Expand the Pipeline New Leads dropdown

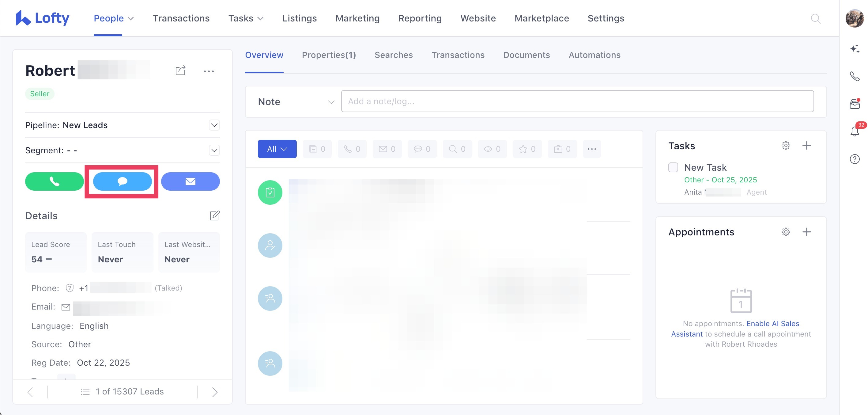pos(214,125)
